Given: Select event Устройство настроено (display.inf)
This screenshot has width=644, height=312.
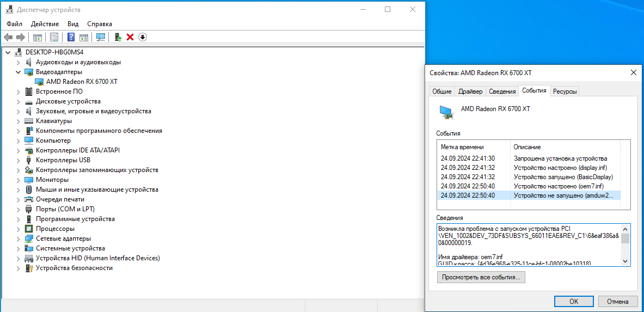Looking at the screenshot, I should pos(529,168).
